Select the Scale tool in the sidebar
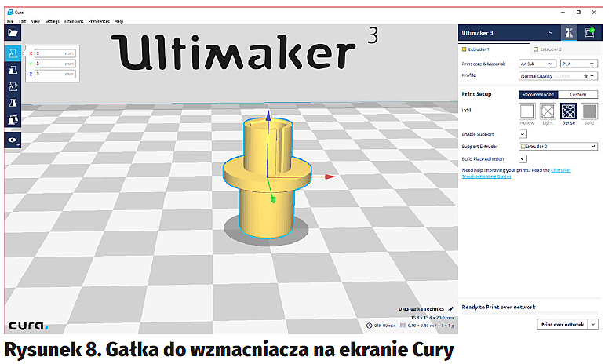The height and width of the screenshot is (364, 612). [13, 70]
